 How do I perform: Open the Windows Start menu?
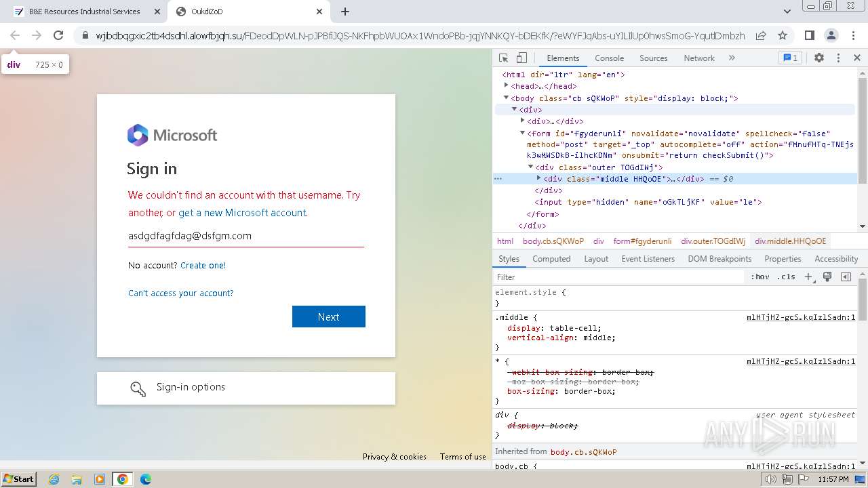click(18, 479)
